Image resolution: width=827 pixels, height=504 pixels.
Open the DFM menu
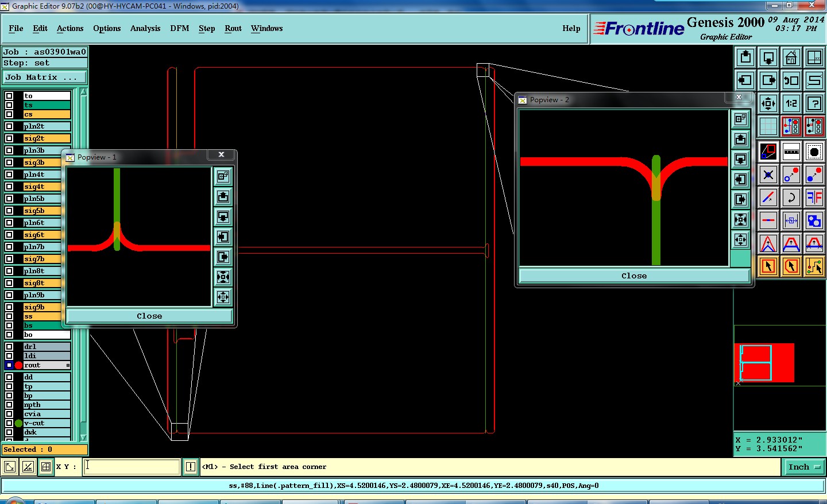point(180,28)
